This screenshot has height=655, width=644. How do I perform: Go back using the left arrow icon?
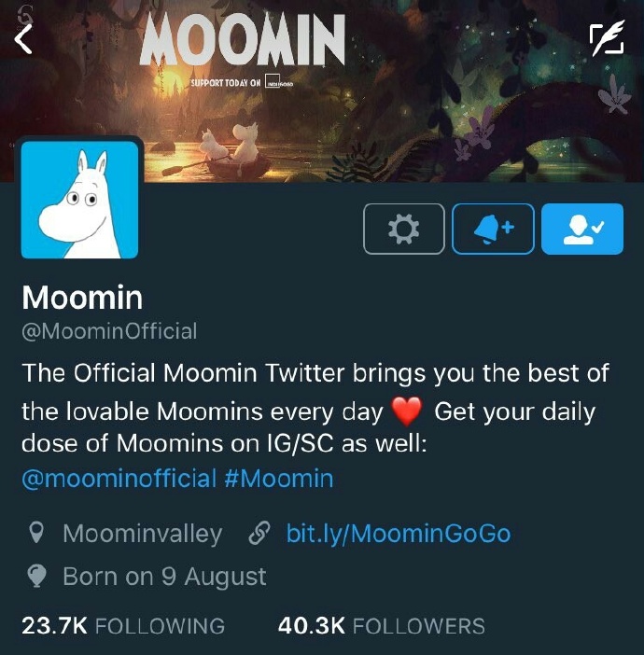coord(23,39)
